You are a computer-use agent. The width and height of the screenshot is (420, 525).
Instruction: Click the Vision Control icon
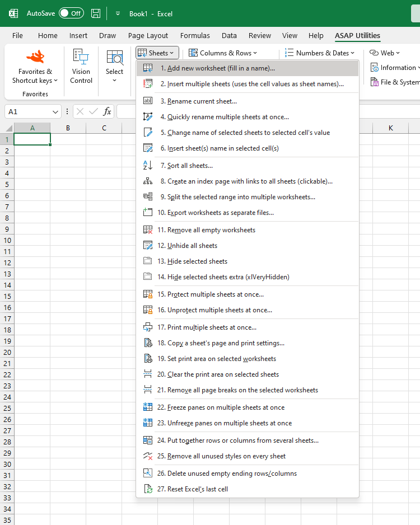(x=81, y=57)
